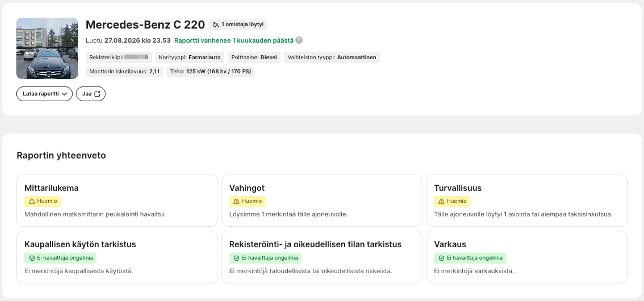644x301 pixels.
Task: Click the Mercedes-Benz C 220 title
Action: tap(145, 25)
